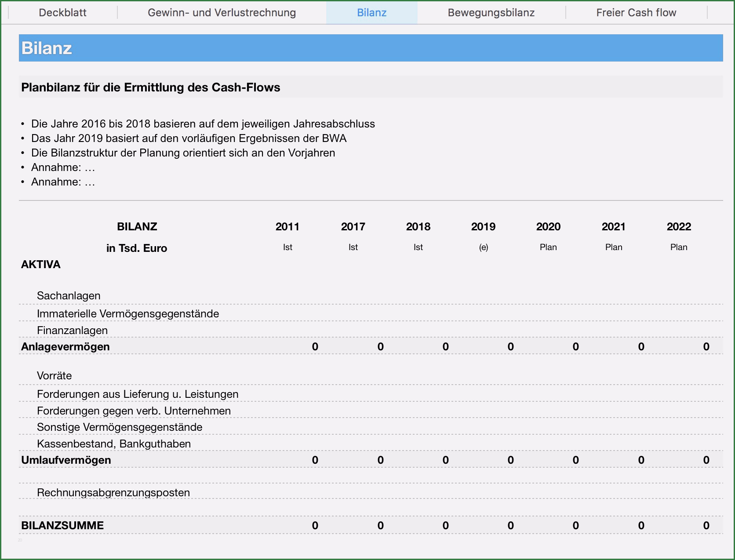Viewport: 735px width, 560px height.
Task: Select the Planbilanz subtitle heading
Action: pos(150,87)
